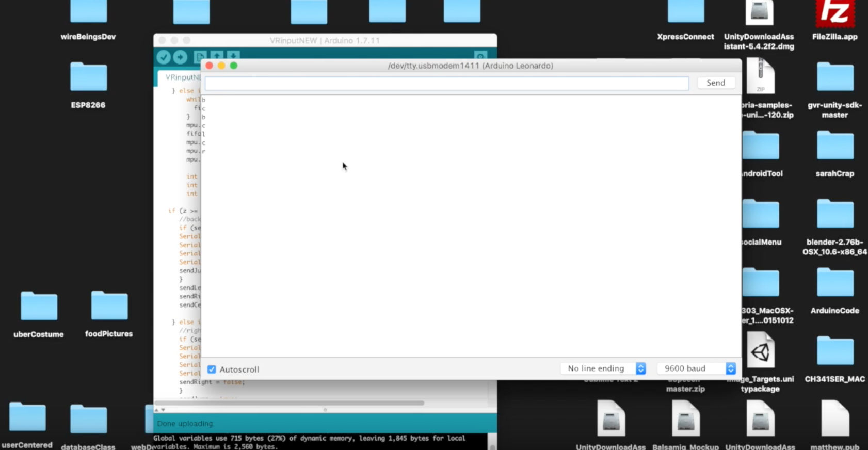This screenshot has width=868, height=450.
Task: Select the samples -120.zip archive icon
Action: [x=760, y=76]
